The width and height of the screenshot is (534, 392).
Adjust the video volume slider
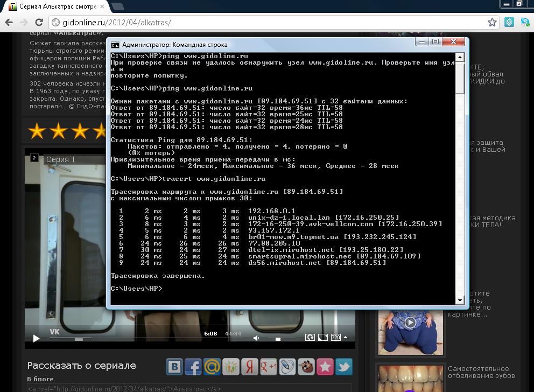pos(280,339)
